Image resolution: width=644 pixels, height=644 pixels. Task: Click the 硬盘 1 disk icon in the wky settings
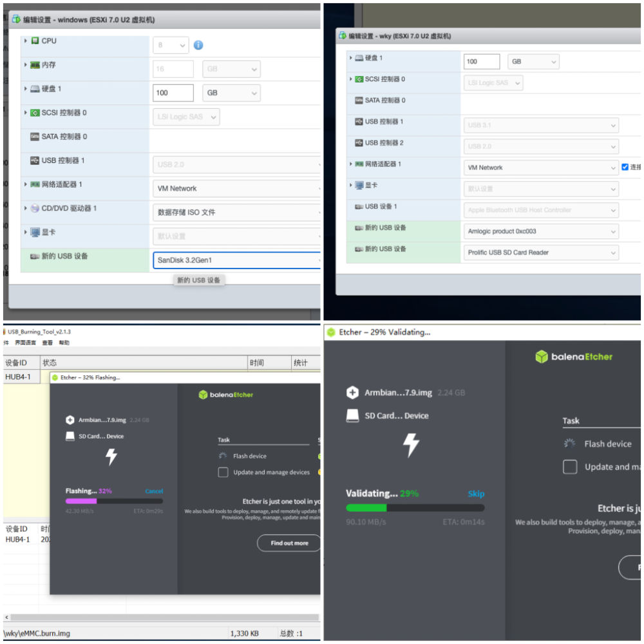pos(359,58)
